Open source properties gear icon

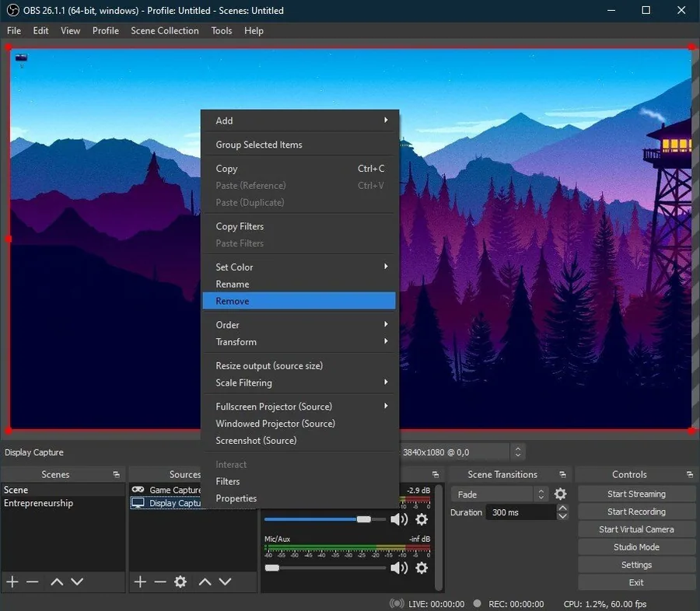tap(180, 581)
